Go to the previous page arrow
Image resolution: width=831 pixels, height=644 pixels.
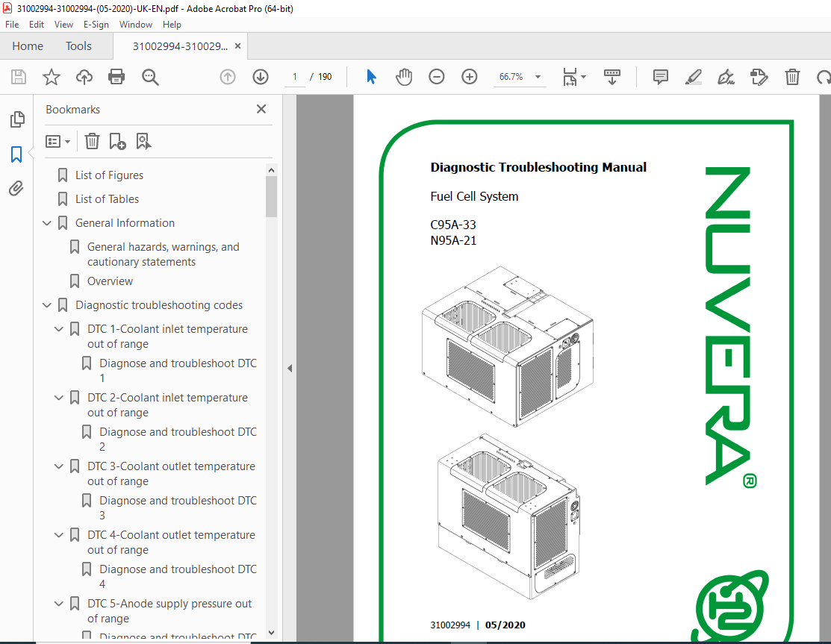pos(228,77)
